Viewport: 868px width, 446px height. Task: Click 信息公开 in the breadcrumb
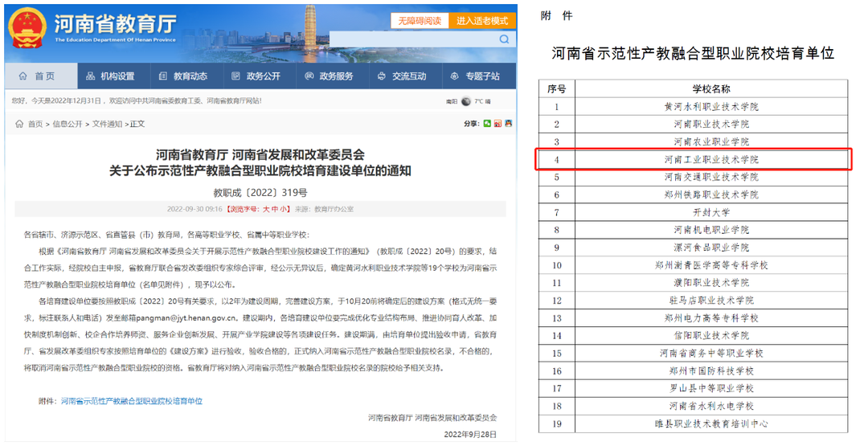point(68,124)
